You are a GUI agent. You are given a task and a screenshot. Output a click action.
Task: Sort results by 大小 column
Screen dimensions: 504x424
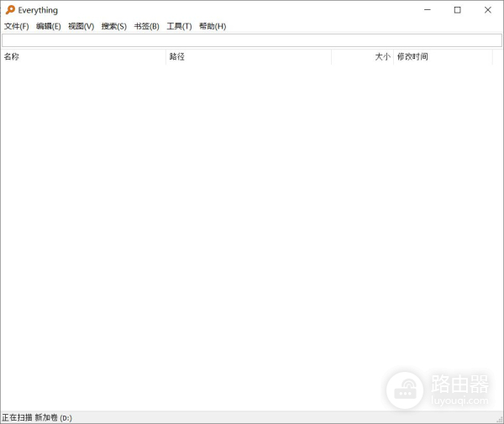point(362,57)
